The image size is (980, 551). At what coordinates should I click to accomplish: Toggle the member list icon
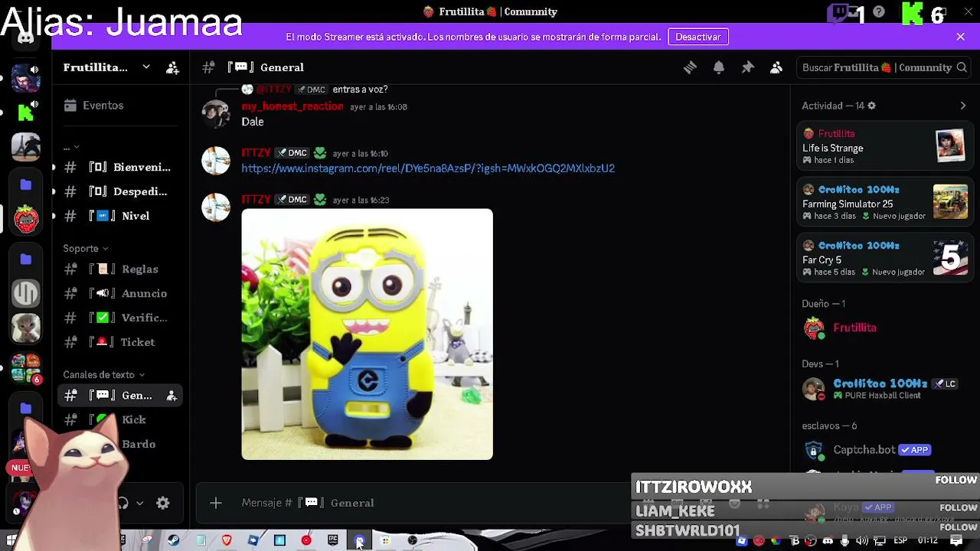point(776,67)
